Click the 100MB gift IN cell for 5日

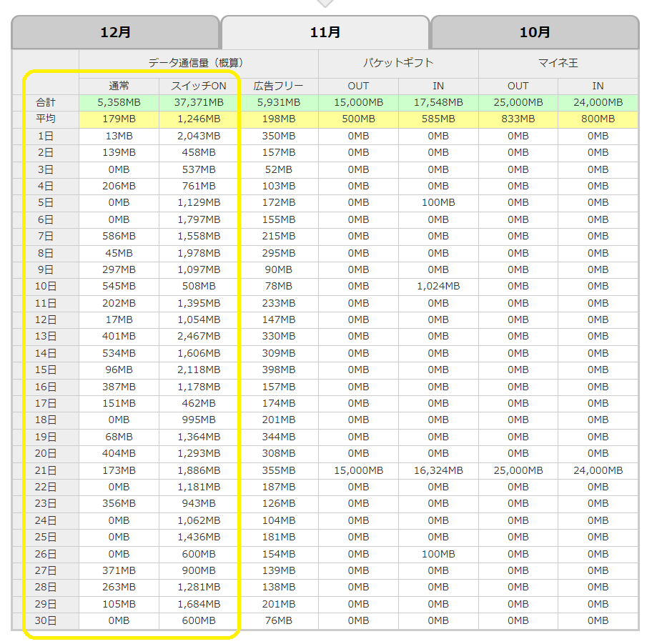[438, 203]
